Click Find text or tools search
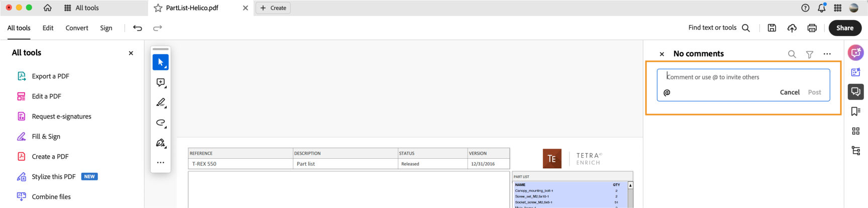868x208 pixels. point(719,28)
